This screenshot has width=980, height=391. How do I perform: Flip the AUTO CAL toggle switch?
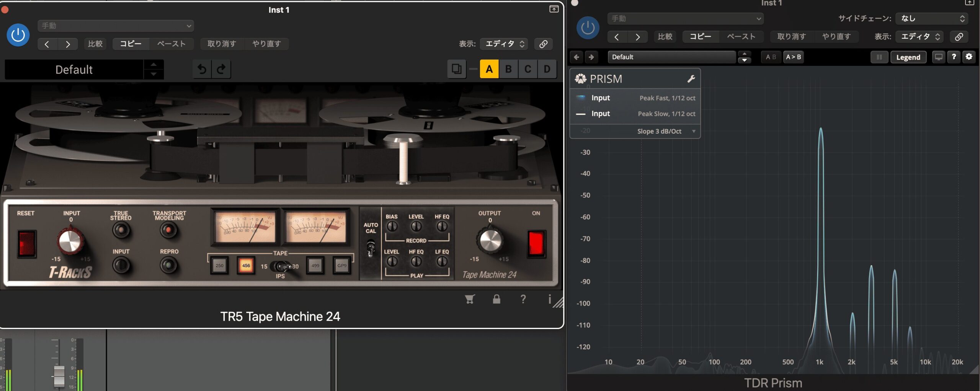tap(371, 248)
